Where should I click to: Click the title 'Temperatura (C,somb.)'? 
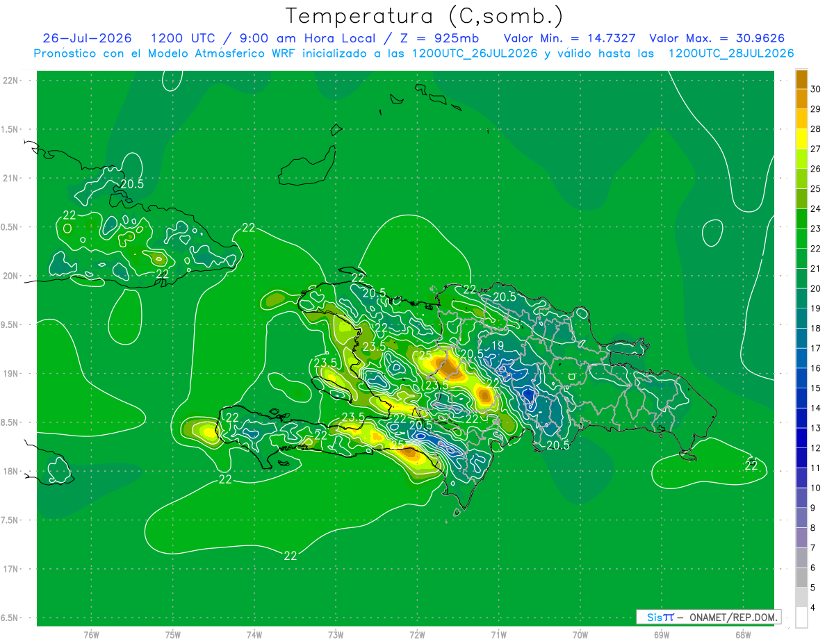424,15
